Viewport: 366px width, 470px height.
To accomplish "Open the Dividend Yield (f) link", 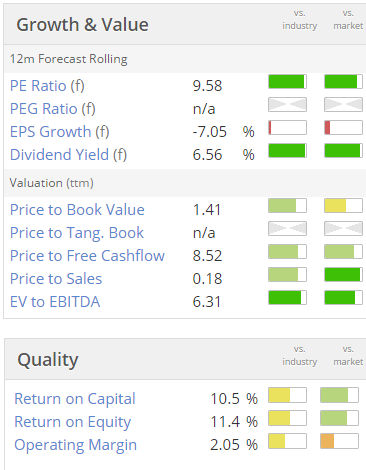I will point(68,155).
